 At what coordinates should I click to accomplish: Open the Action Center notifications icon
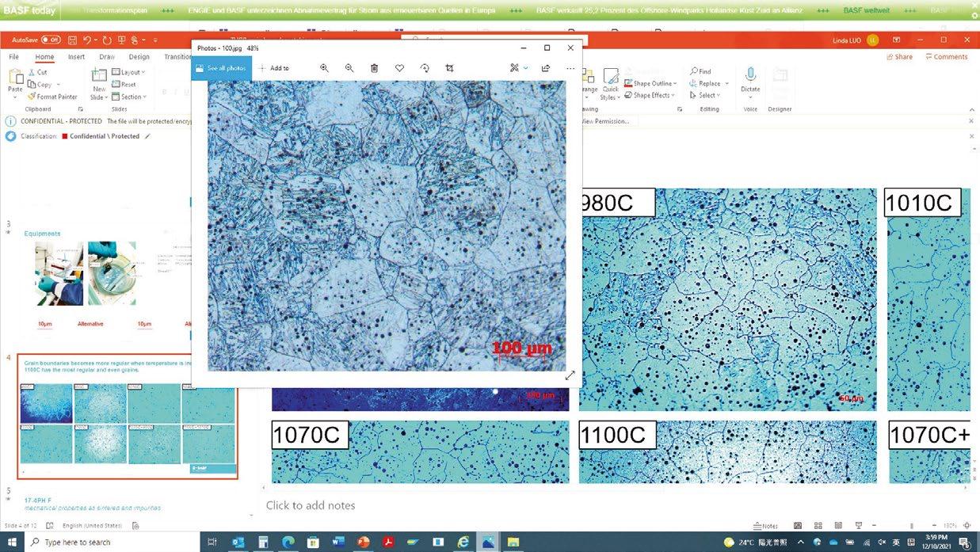(x=965, y=542)
